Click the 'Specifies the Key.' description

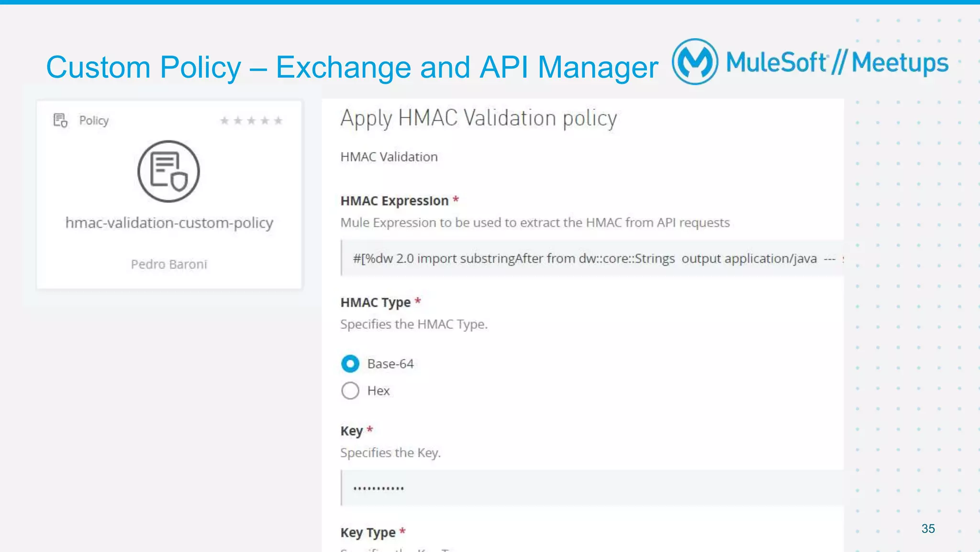[390, 453]
